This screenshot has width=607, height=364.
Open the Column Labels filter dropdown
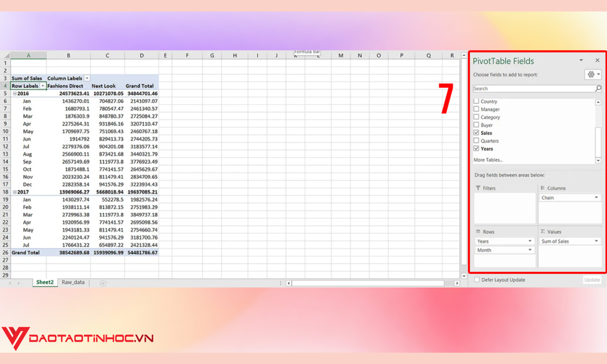point(87,78)
